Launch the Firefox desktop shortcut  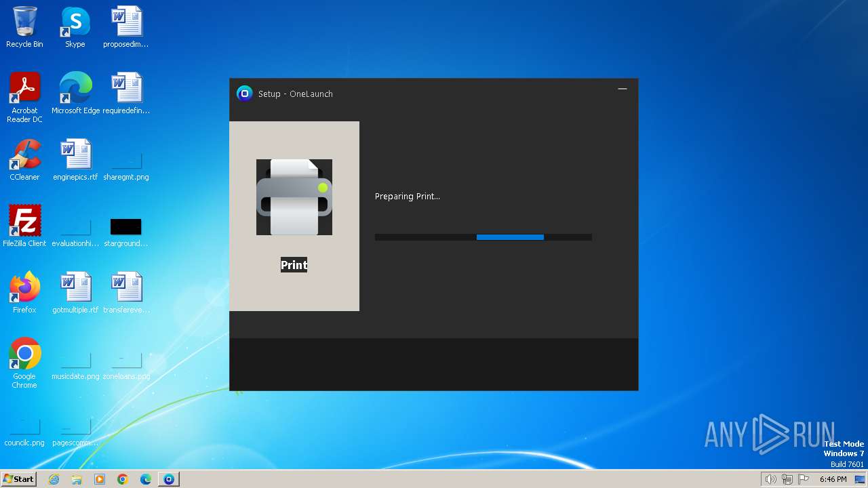pyautogui.click(x=24, y=292)
